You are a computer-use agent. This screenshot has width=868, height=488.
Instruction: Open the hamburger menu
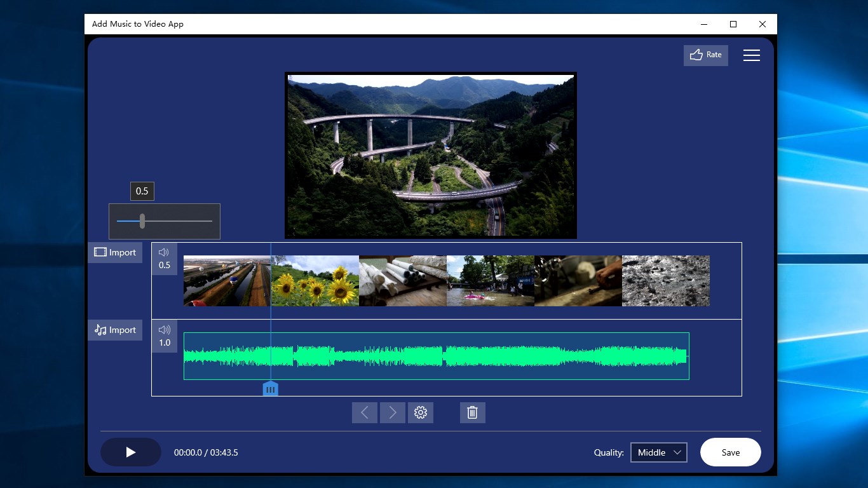(x=752, y=55)
